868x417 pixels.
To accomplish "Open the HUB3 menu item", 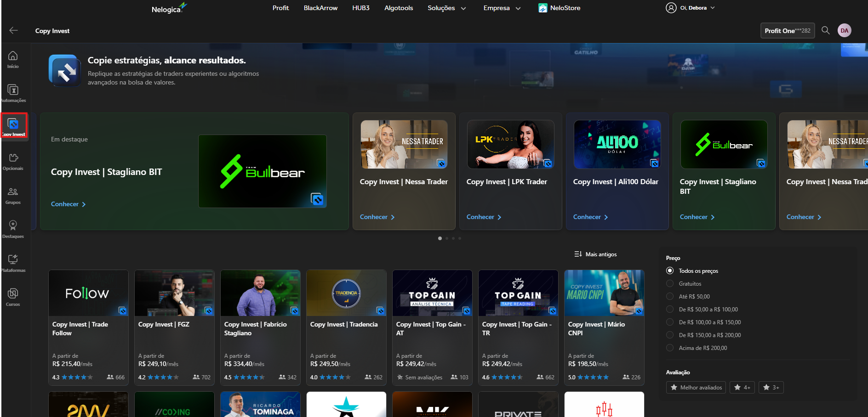I will click(361, 8).
